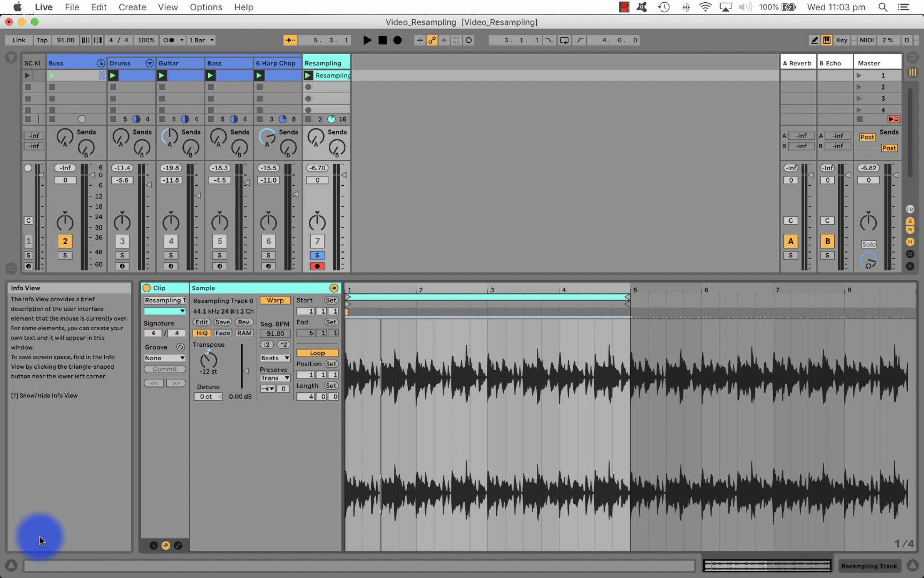This screenshot has width=924, height=578.
Task: Open the Groove None dropdown
Action: (164, 358)
